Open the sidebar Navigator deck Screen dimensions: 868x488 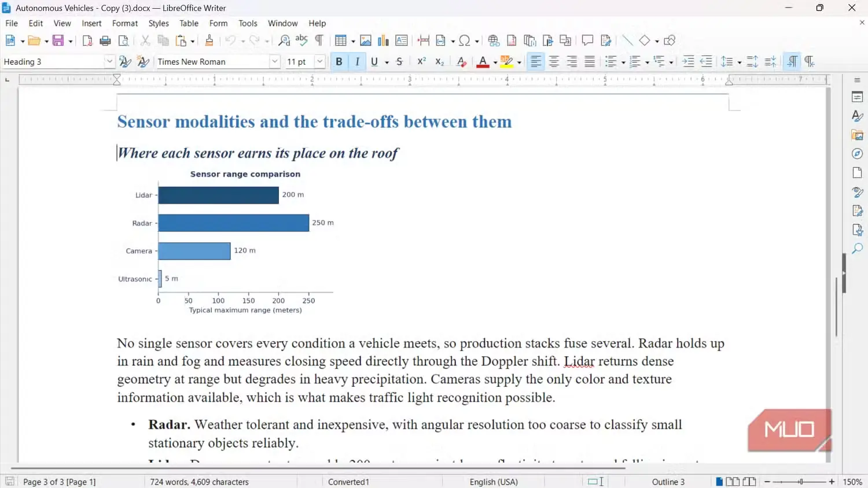(858, 154)
